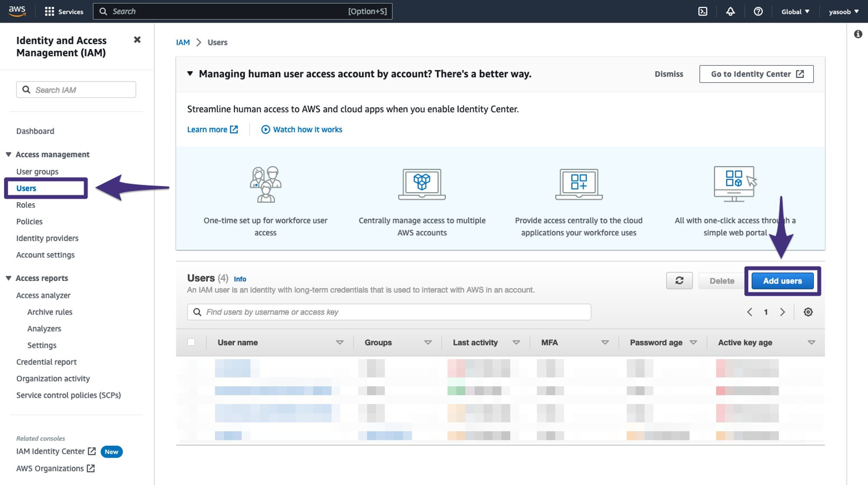Image resolution: width=868 pixels, height=485 pixels.
Task: Open access analyzer Settings in sidebar
Action: click(x=42, y=345)
